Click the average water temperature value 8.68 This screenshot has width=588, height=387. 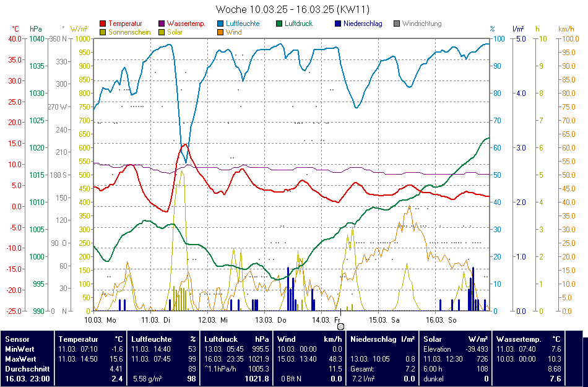(x=553, y=369)
